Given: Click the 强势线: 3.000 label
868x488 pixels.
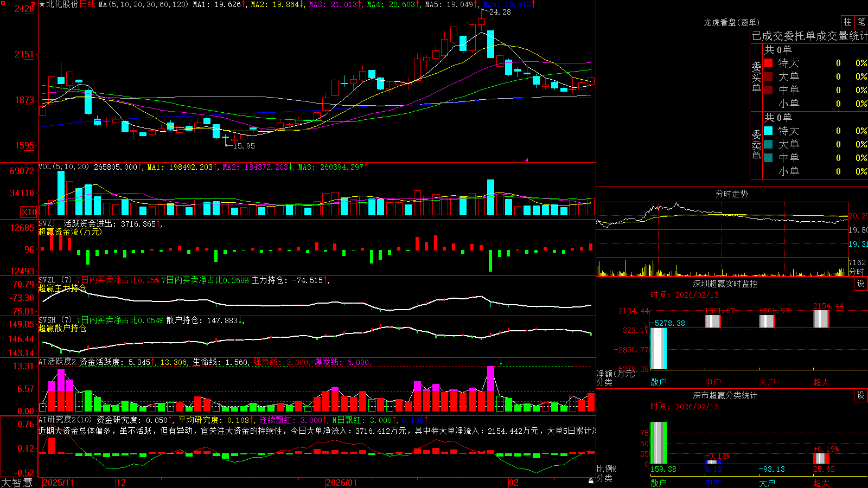Looking at the screenshot, I should point(281,362).
